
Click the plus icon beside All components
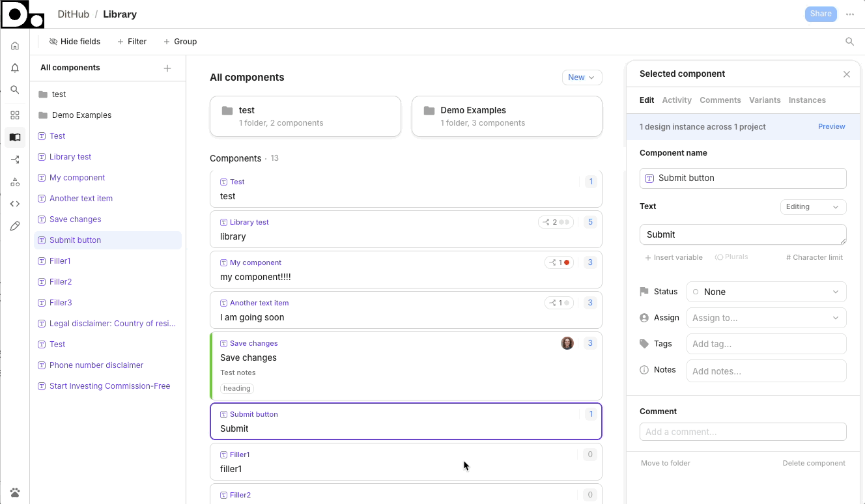tap(167, 68)
